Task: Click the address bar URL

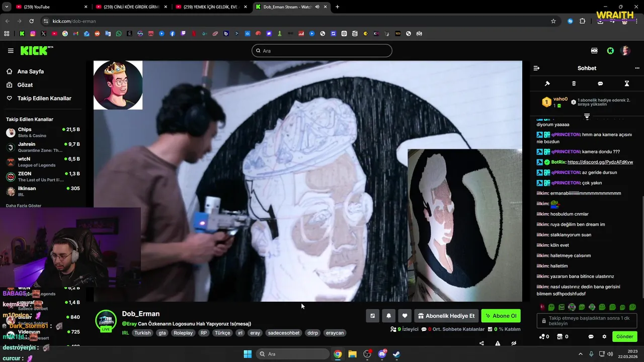Action: 74,21
